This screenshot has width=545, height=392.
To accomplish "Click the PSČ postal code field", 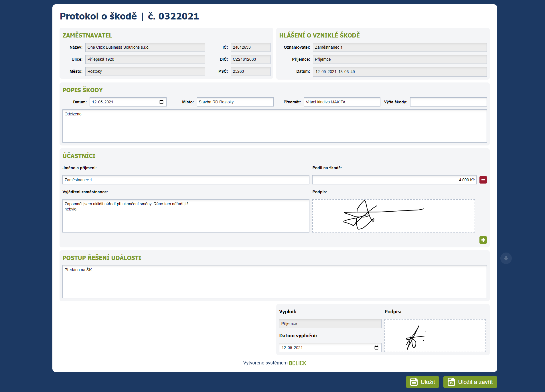I will pos(250,71).
